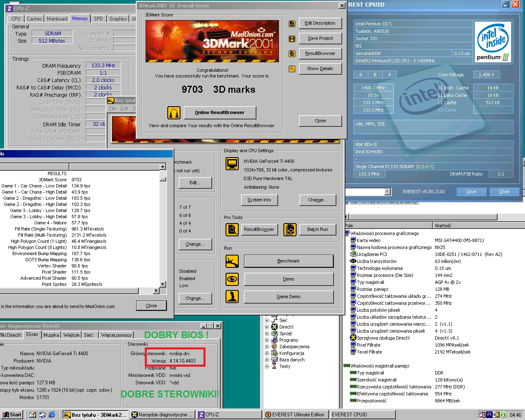
Task: Expand the DirectX tree node
Action: point(267,327)
